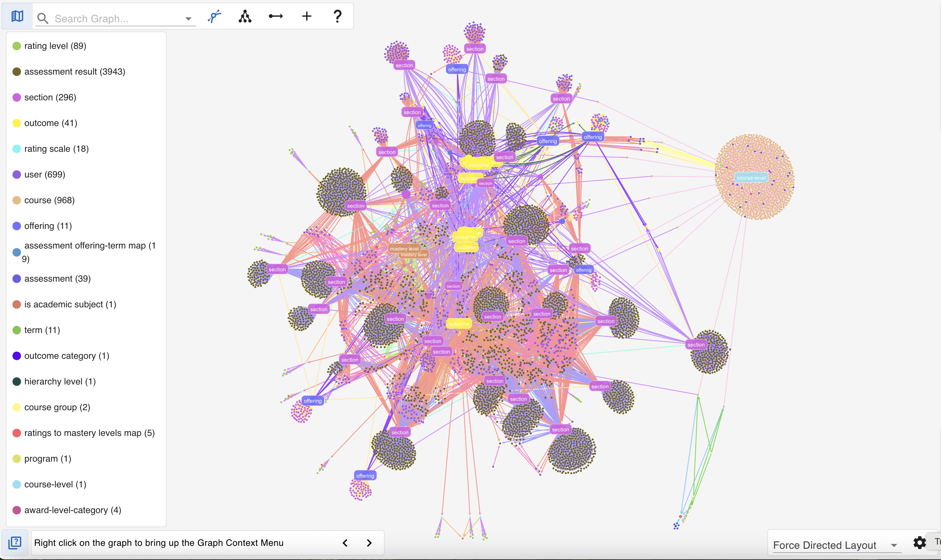Toggle visibility of user legend item
This screenshot has width=941, height=560.
pyautogui.click(x=44, y=174)
